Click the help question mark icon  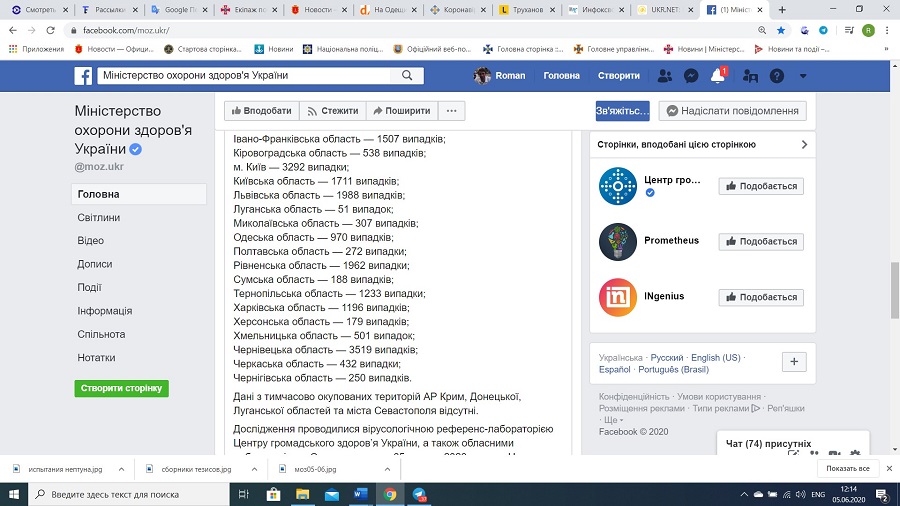coord(777,76)
